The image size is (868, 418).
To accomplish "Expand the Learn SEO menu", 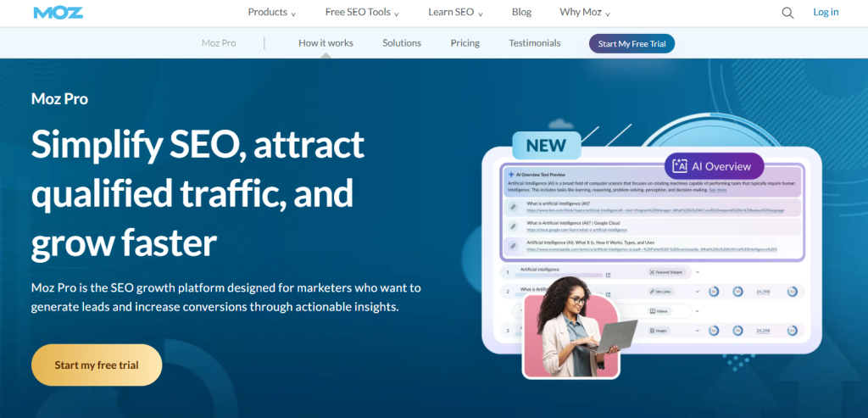I will tap(455, 12).
